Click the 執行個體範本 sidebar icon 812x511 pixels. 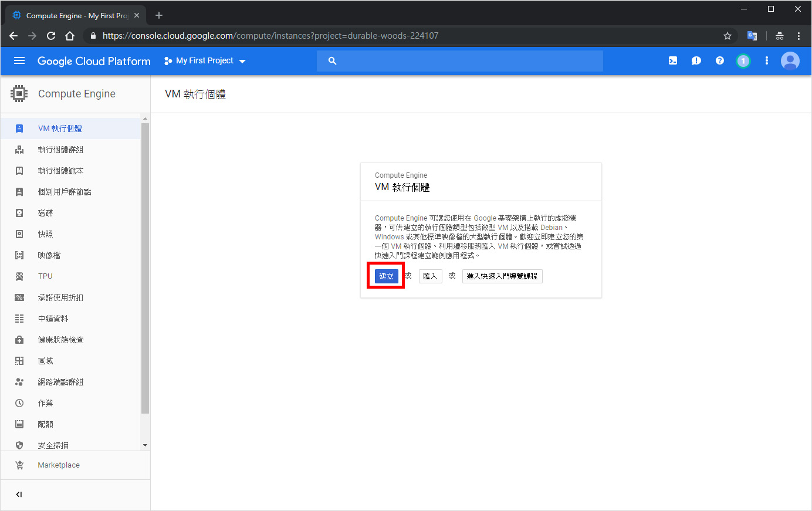pos(19,171)
